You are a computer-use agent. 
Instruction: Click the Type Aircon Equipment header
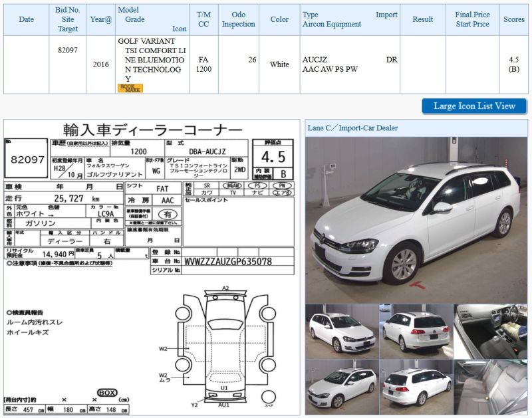pos(350,20)
